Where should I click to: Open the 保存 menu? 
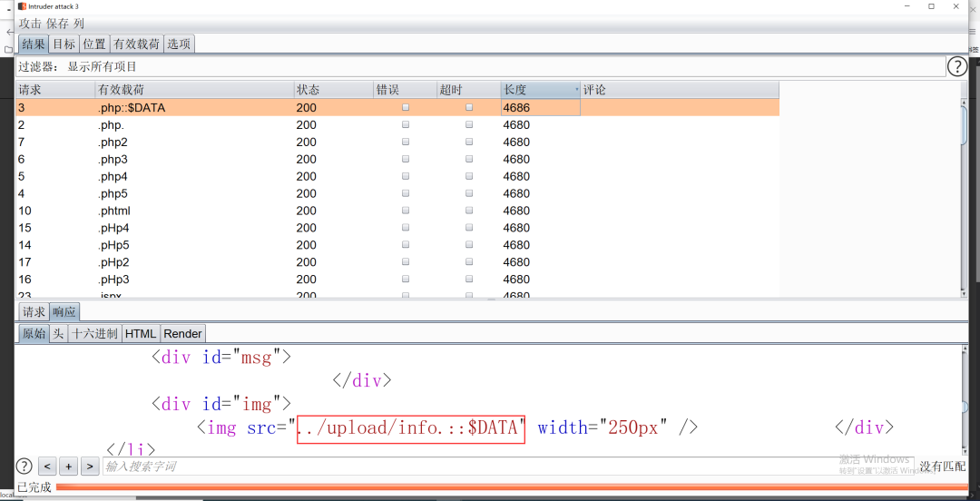(x=58, y=24)
